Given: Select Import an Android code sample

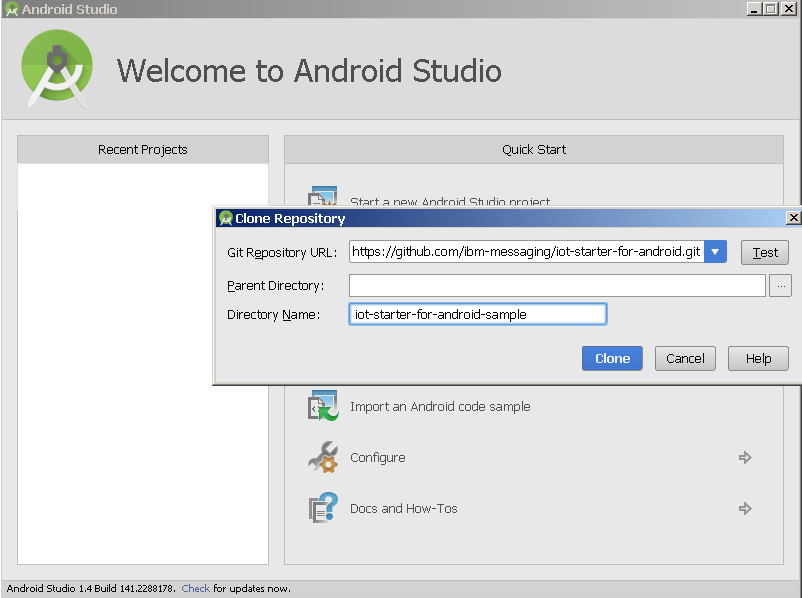Looking at the screenshot, I should 440,407.
